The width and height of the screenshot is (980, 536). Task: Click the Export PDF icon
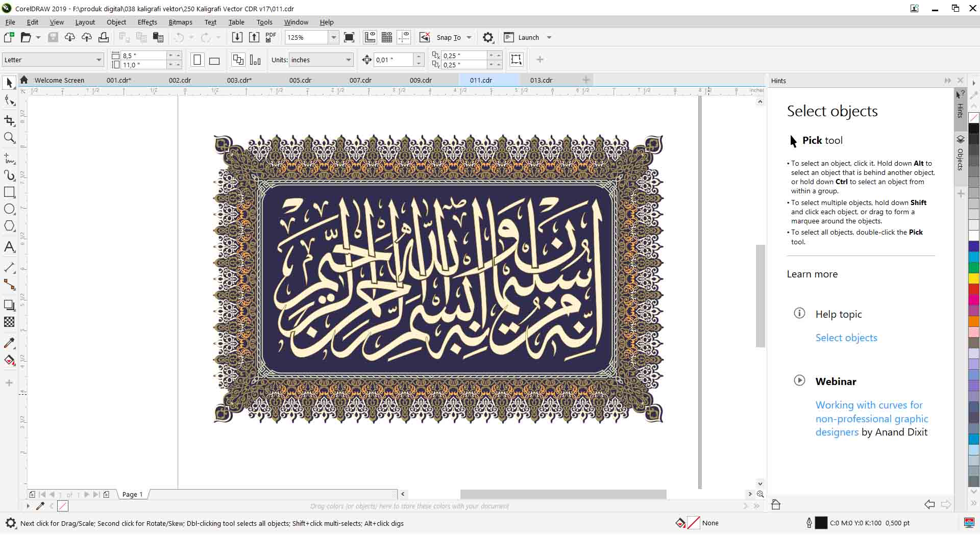(x=271, y=37)
